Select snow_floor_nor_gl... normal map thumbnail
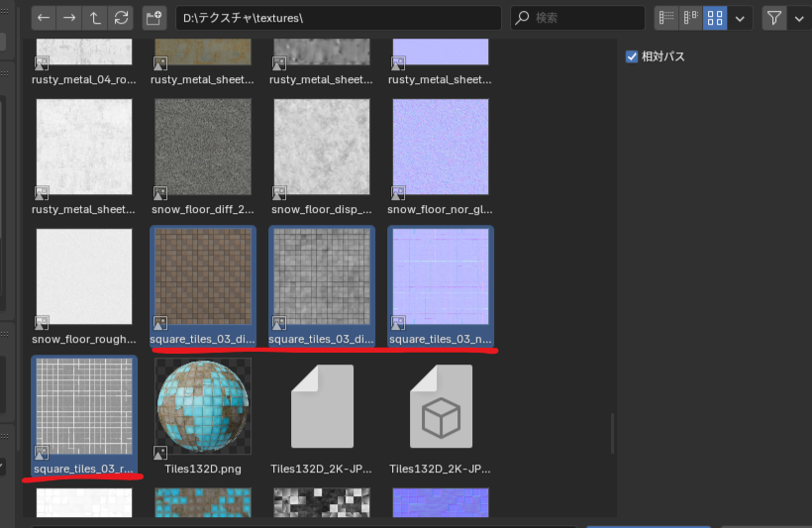 tap(441, 147)
